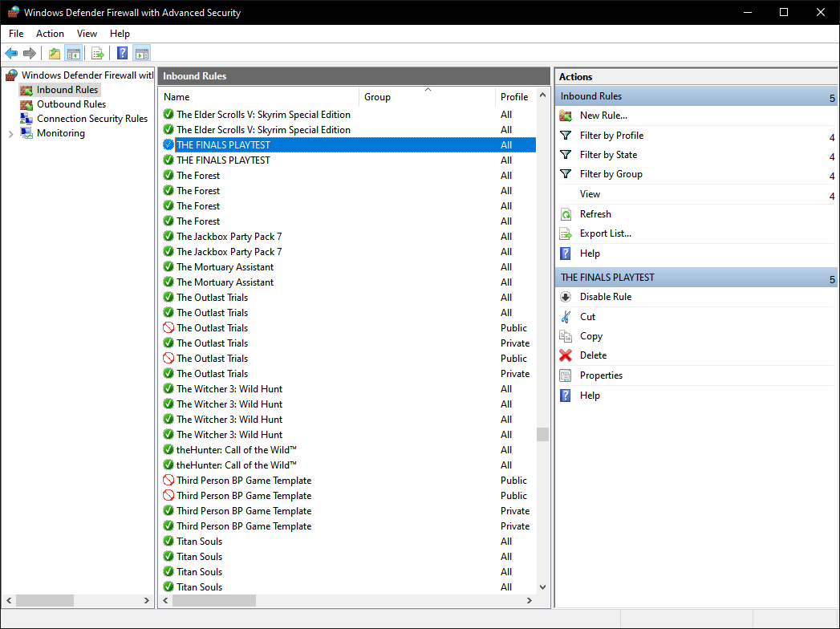Toggle the console tree visibility button
This screenshot has width=840, height=629.
74,54
